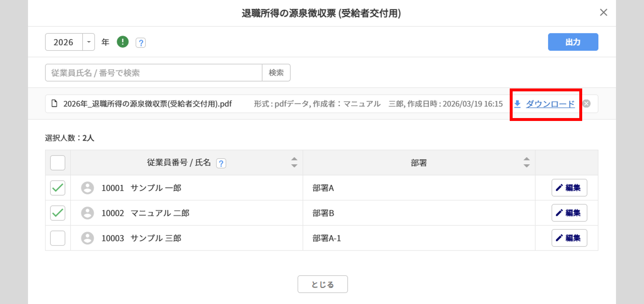
Task: Sort by 部署 column arrows
Action: [526, 162]
